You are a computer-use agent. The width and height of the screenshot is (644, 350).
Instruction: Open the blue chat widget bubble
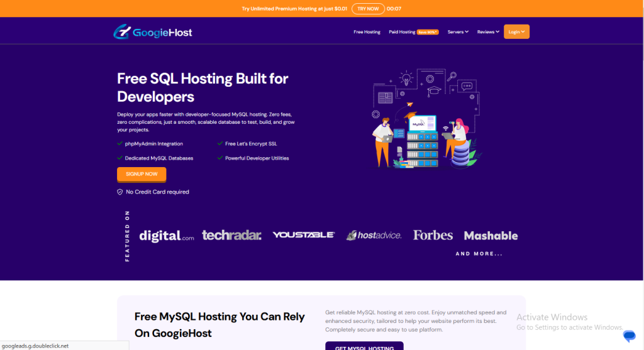tap(630, 336)
